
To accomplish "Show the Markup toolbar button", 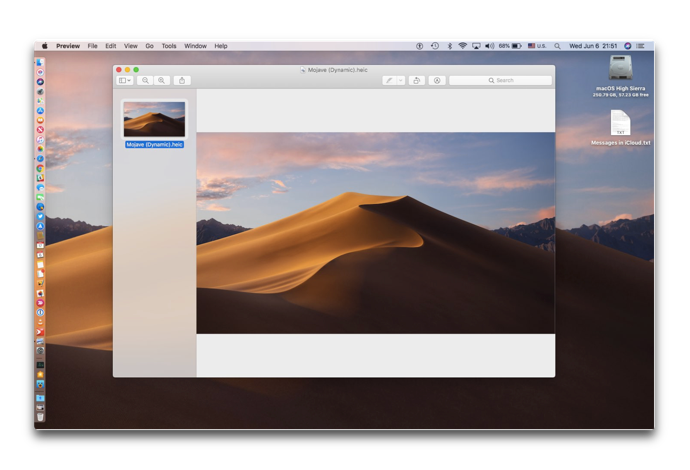I will point(437,81).
